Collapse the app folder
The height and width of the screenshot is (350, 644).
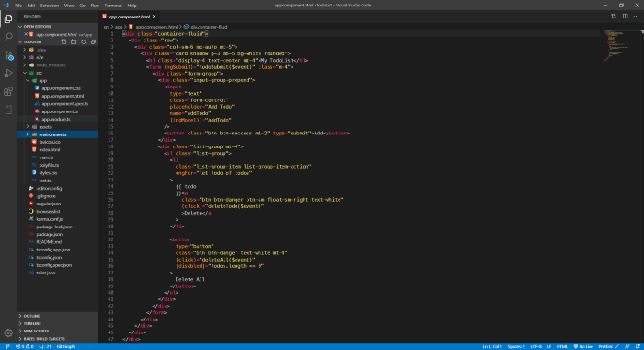(57, 81)
